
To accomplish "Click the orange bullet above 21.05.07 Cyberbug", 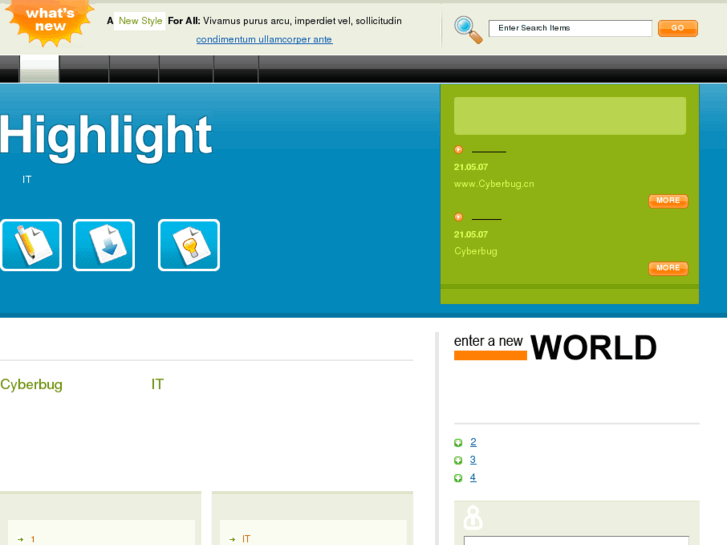I will pos(458,217).
